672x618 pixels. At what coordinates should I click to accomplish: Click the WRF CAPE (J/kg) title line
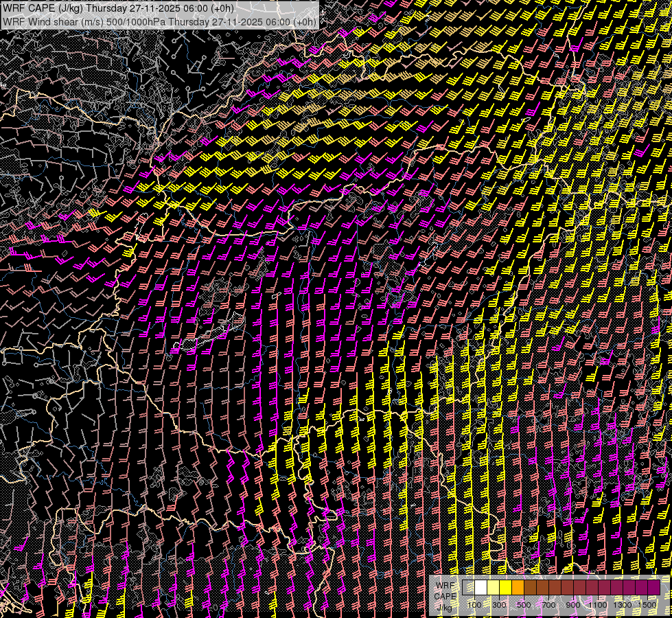pos(118,8)
